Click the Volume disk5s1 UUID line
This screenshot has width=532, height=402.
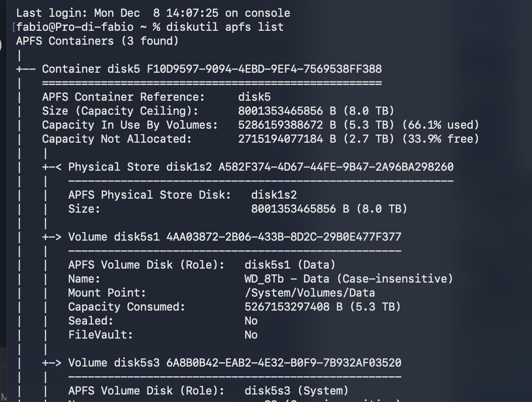[x=284, y=237]
